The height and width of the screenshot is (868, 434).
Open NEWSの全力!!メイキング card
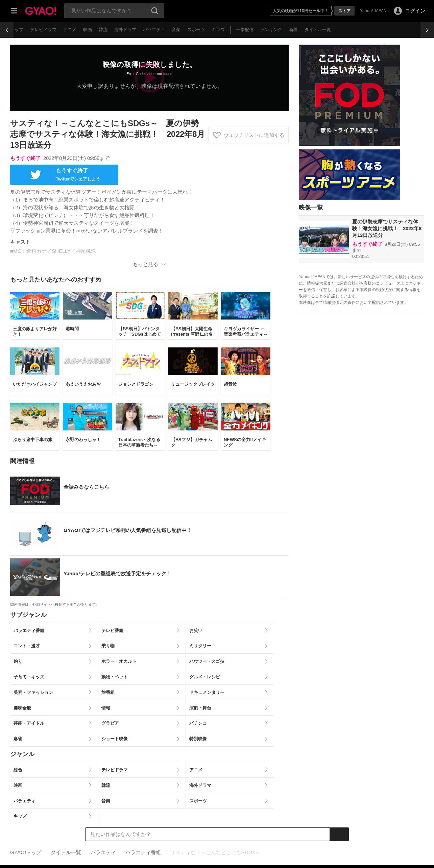(x=246, y=424)
